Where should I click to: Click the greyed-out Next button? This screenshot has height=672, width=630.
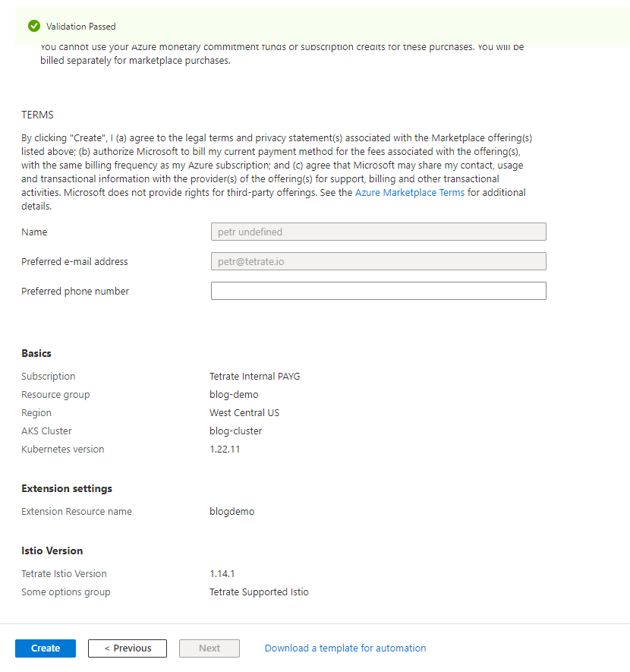point(209,648)
